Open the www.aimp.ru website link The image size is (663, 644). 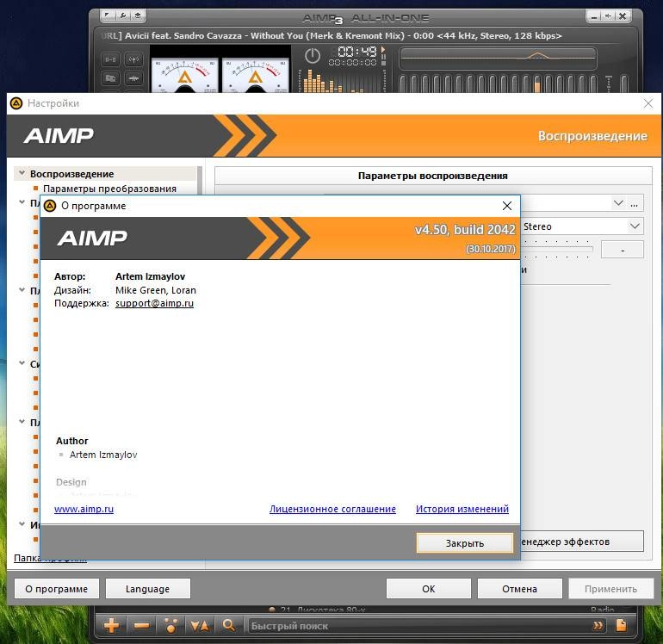pos(84,509)
